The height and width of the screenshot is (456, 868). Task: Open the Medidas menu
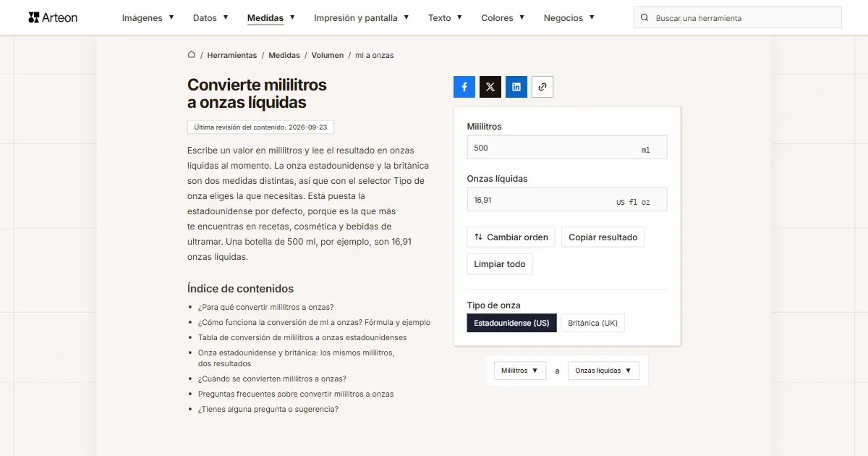(x=271, y=17)
